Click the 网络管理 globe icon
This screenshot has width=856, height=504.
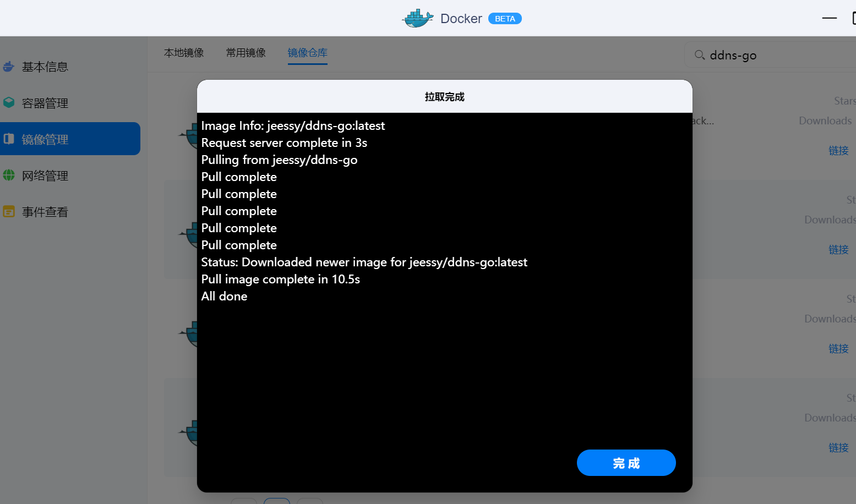[9, 176]
